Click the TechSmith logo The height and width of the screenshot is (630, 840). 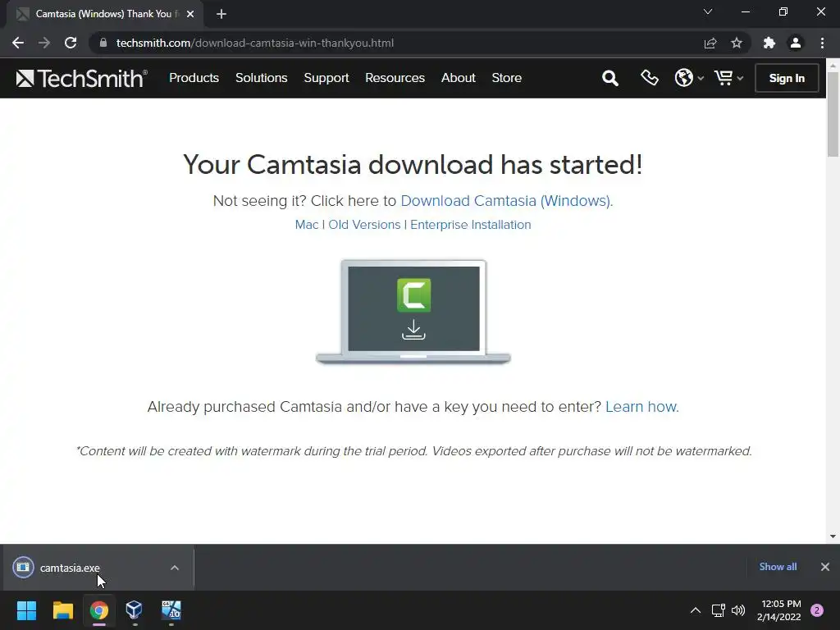[81, 78]
